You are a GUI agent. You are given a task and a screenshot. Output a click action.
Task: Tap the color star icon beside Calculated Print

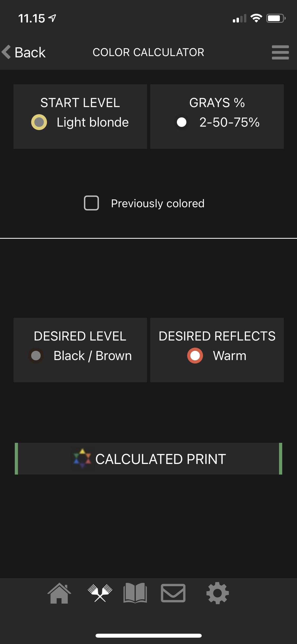pos(82,458)
